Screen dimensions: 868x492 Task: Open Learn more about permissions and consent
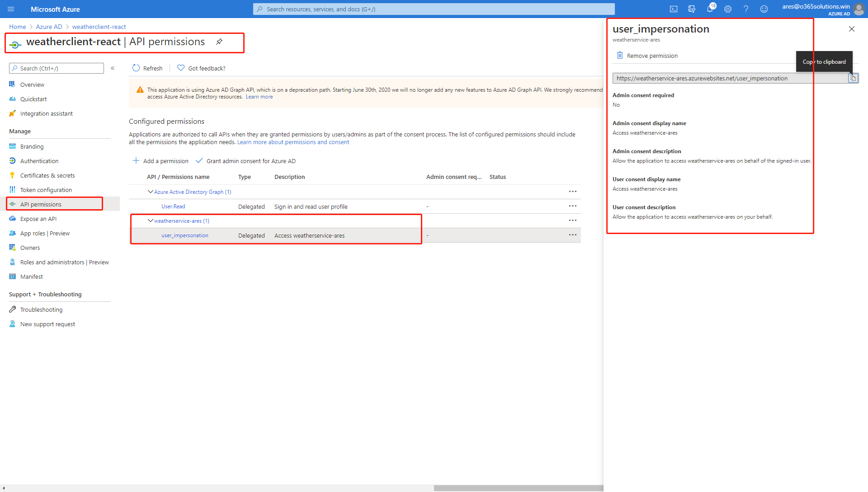coord(293,142)
